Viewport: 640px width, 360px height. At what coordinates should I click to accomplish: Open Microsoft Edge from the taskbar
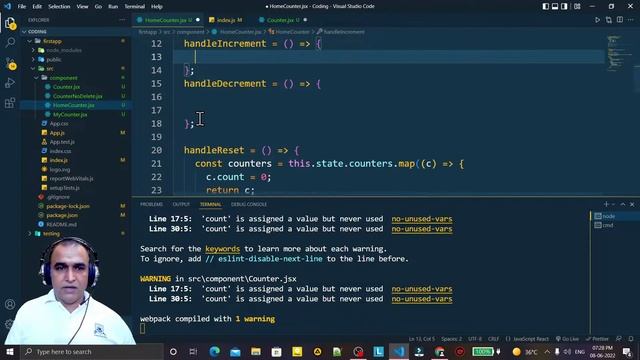coord(215,351)
